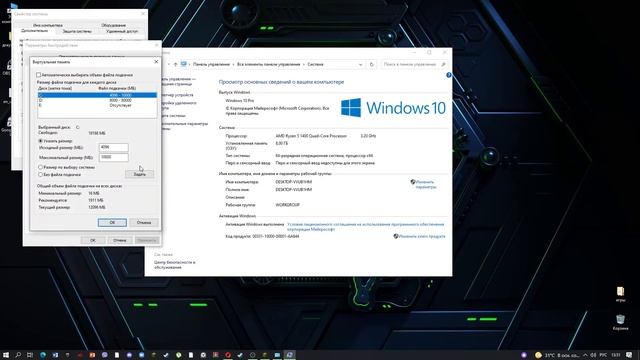Click the 'Windows 10 Pro' edition text
640x360 pixels.
240,100
